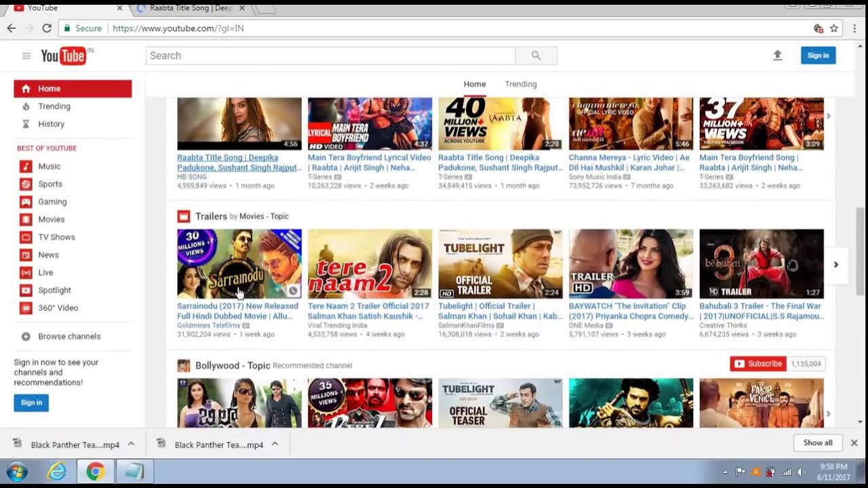Open the Windows Start menu
The image size is (868, 488).
coord(16,471)
